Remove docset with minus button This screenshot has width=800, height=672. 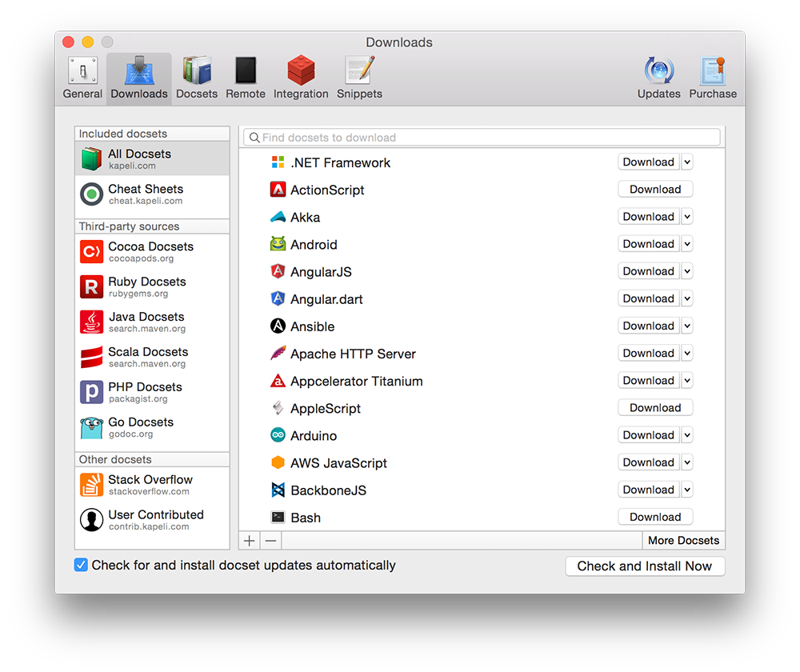(271, 540)
